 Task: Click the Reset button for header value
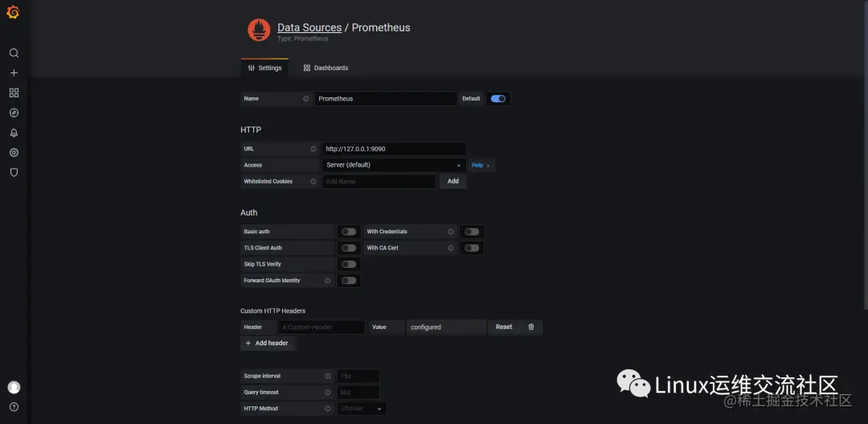[504, 327]
